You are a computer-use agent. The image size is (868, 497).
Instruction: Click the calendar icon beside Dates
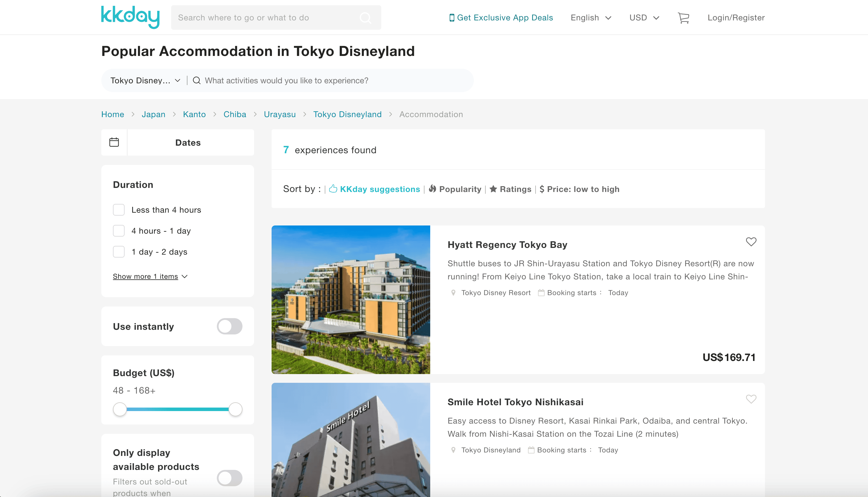(114, 142)
